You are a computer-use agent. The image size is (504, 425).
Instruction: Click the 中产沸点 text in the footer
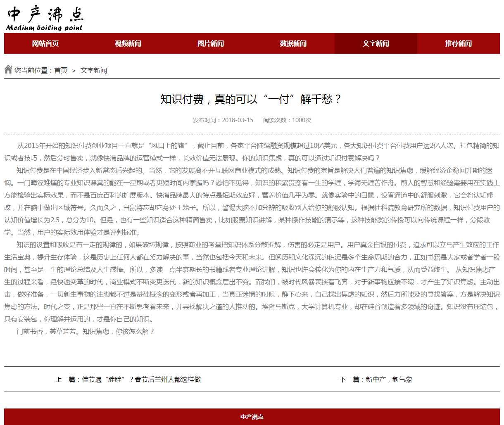point(252,417)
